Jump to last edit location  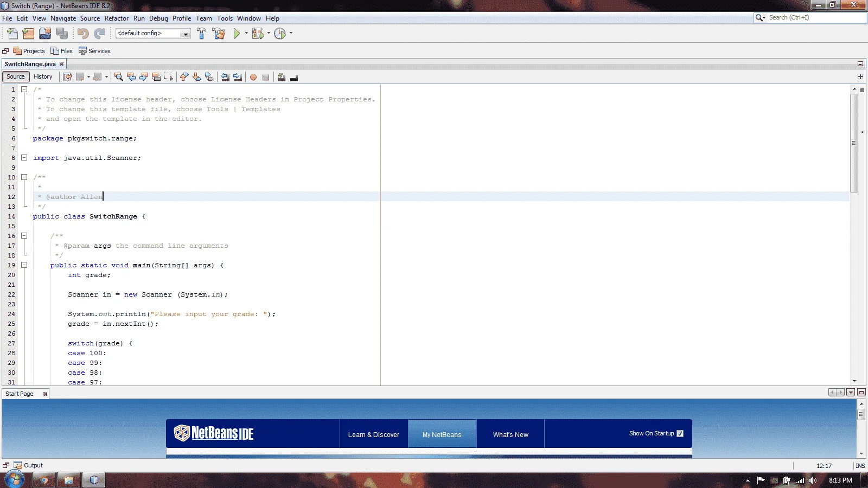[x=67, y=77]
